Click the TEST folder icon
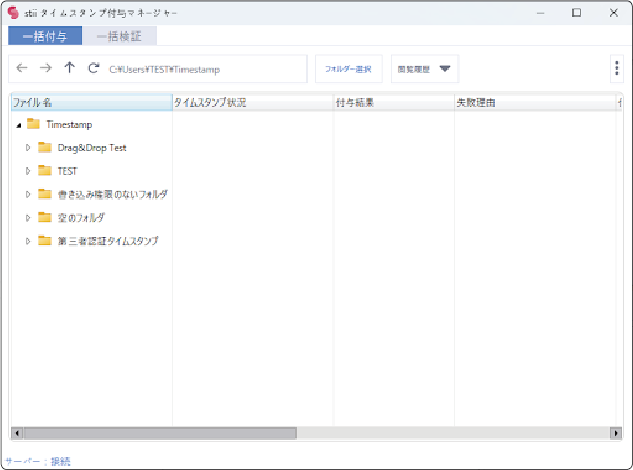The width and height of the screenshot is (633, 470). [44, 171]
